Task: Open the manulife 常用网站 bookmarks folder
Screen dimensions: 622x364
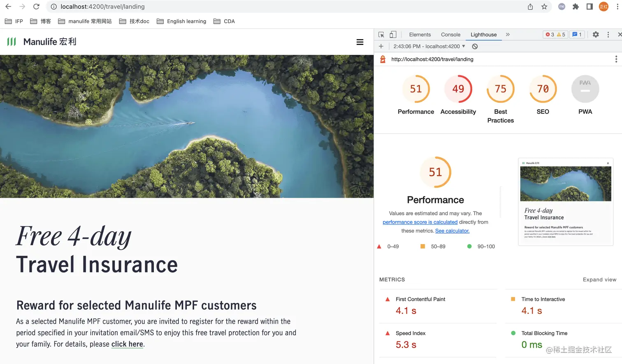Action: click(x=85, y=21)
